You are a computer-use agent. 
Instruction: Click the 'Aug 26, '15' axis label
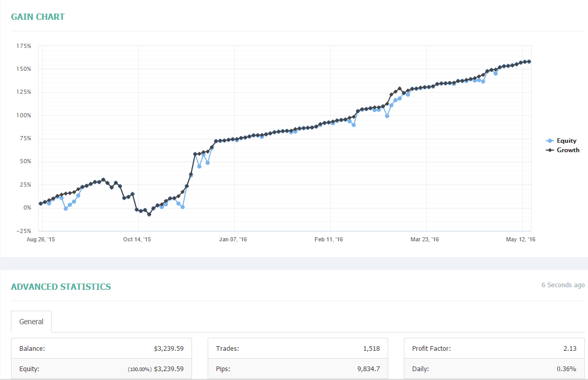[40, 239]
